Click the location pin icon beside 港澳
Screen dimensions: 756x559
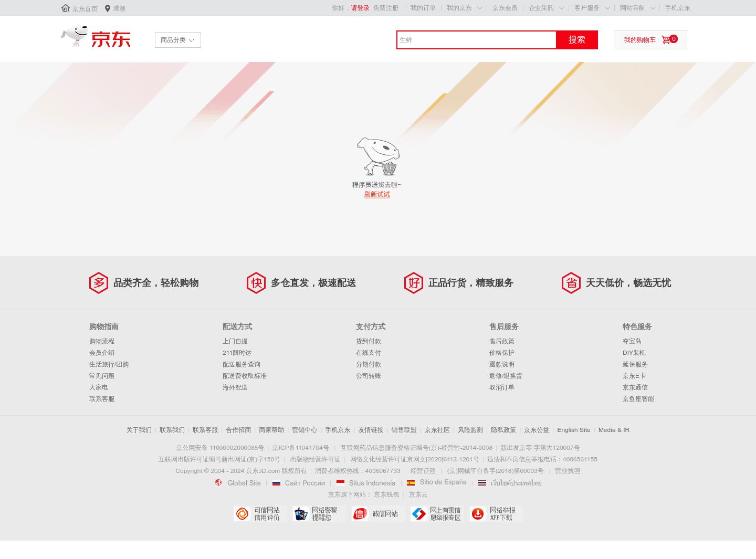[x=108, y=8]
